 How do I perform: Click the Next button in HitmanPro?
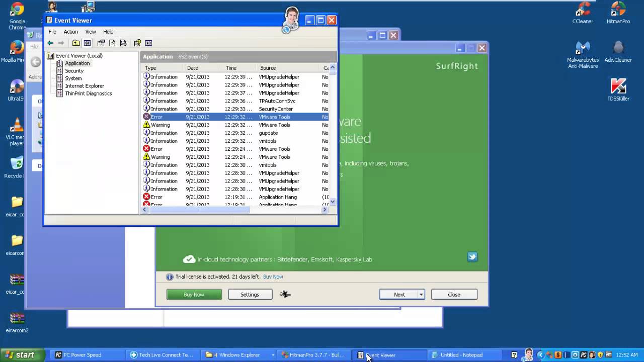pos(399,295)
